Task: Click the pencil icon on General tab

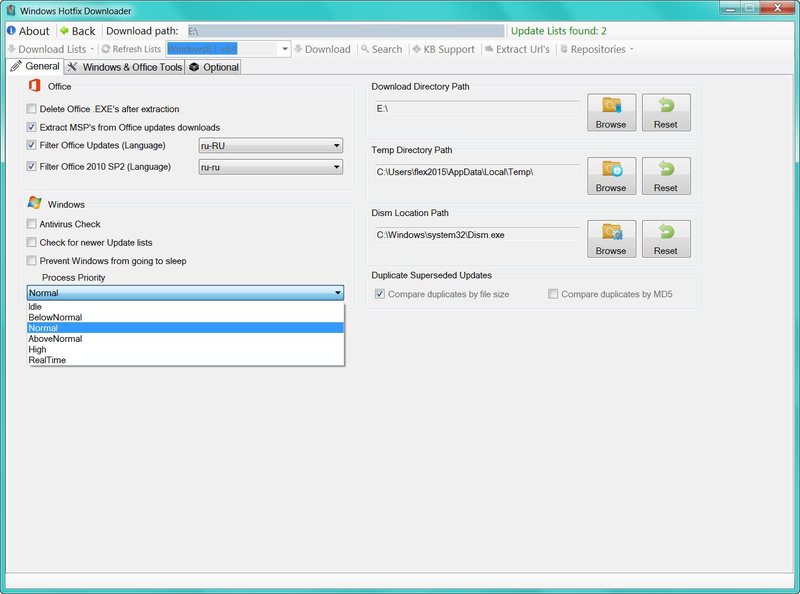Action: [x=16, y=66]
